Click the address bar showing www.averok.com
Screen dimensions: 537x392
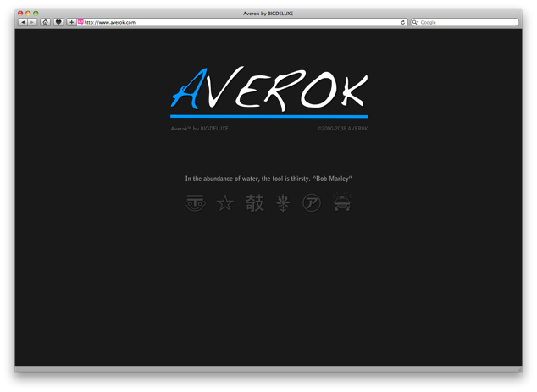pyautogui.click(x=237, y=22)
